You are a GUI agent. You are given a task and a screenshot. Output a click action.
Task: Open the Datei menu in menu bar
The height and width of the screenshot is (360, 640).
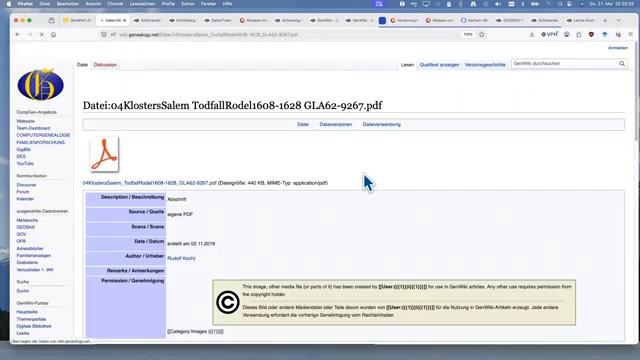45,4
